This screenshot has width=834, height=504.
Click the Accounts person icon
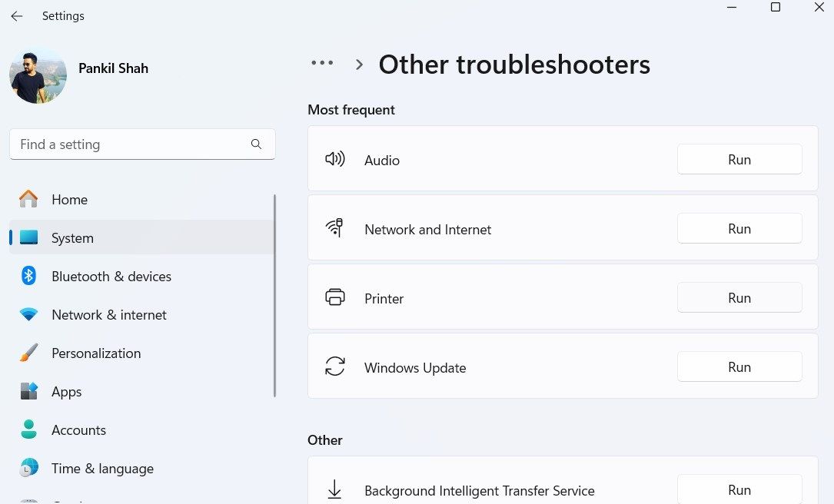[x=28, y=429]
